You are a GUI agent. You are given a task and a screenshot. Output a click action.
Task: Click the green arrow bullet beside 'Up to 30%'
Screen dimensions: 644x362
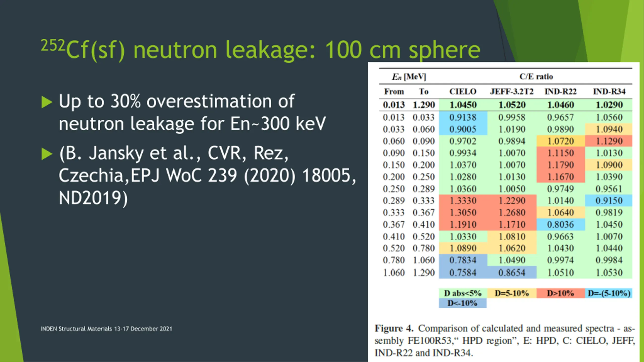(x=47, y=102)
